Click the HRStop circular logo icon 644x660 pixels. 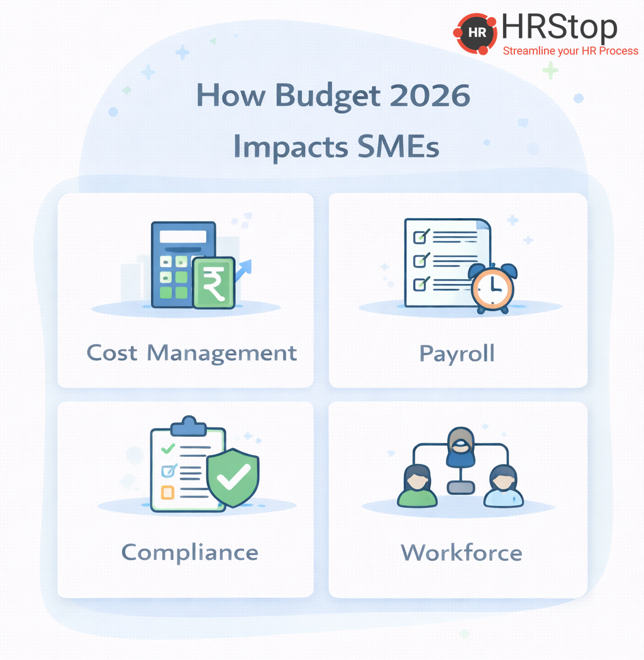[477, 33]
